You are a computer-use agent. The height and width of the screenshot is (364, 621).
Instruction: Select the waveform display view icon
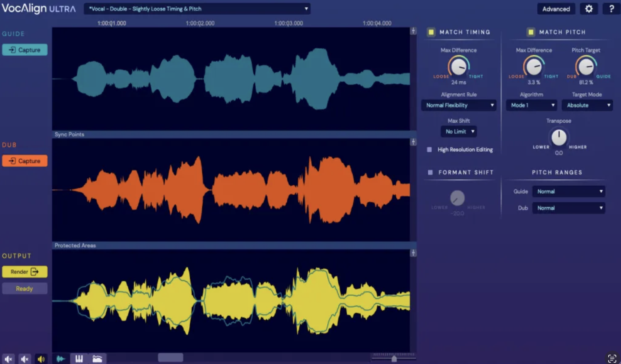click(61, 359)
